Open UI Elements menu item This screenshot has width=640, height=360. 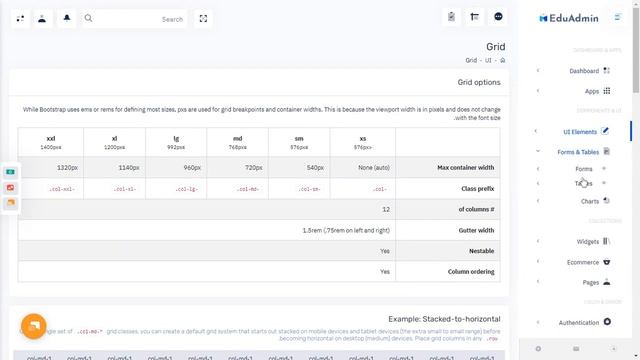pos(580,132)
